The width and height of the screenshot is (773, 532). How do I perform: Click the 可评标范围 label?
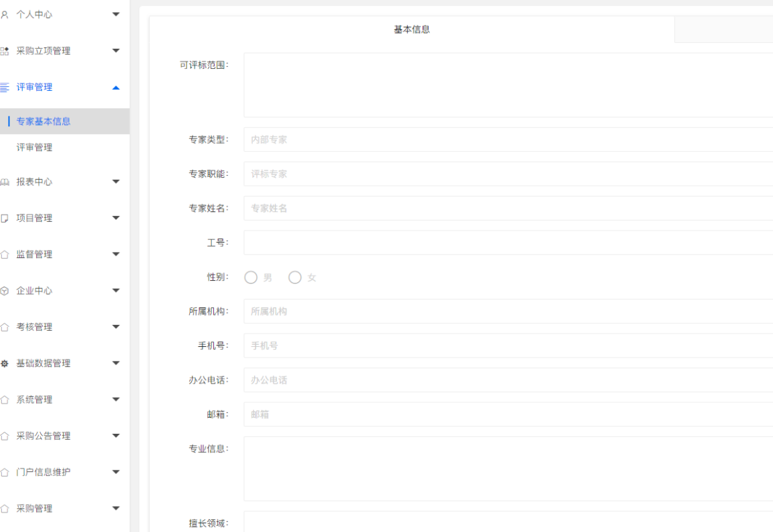(204, 65)
